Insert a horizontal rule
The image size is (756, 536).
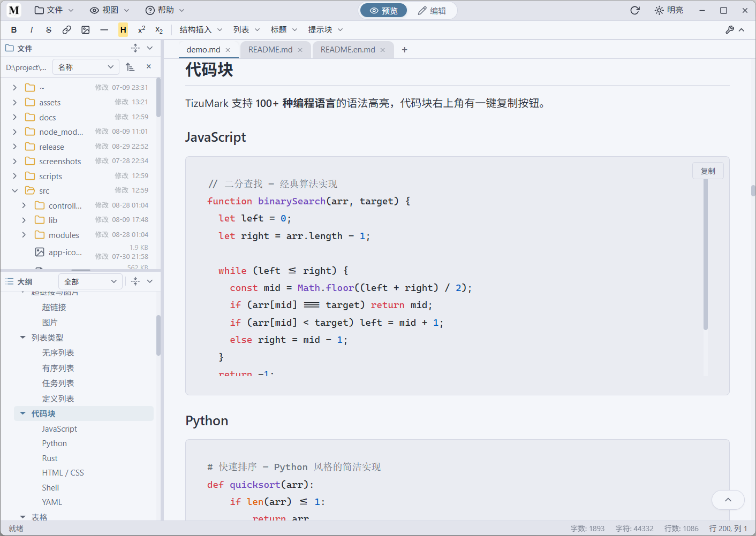click(x=104, y=30)
